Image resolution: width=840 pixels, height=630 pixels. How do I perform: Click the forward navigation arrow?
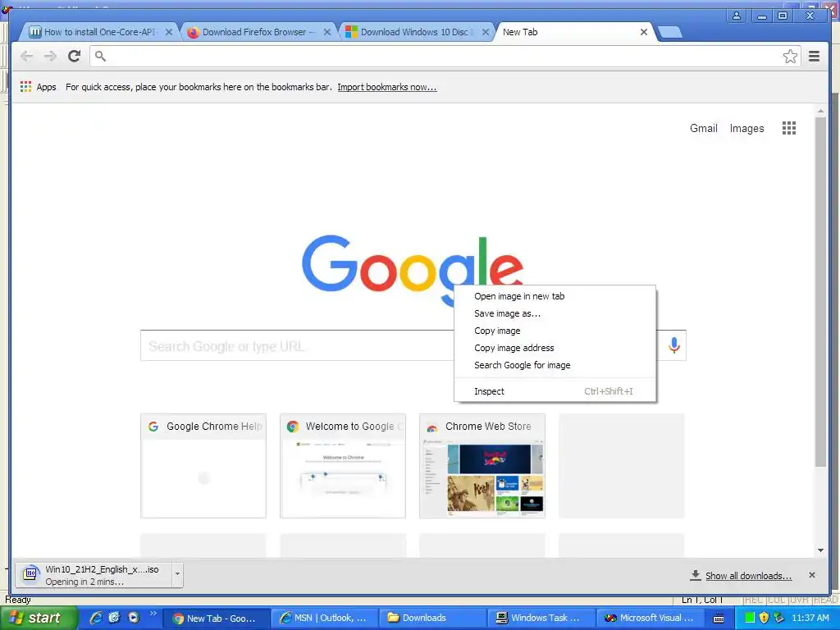pos(50,57)
